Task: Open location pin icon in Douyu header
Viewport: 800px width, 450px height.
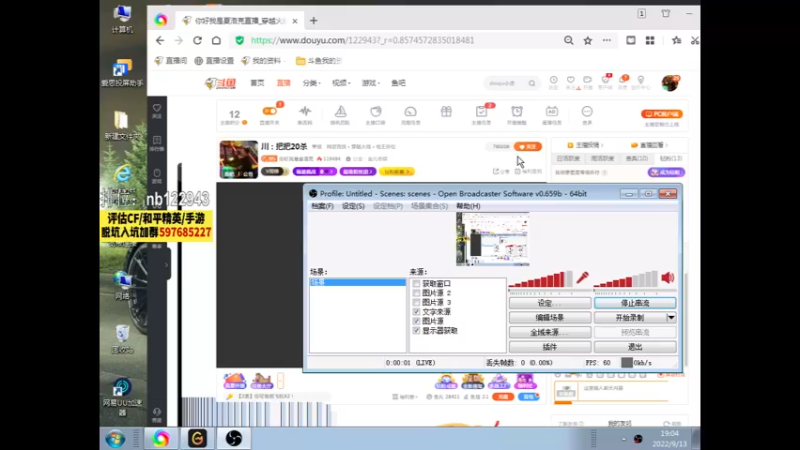Action: (x=641, y=82)
